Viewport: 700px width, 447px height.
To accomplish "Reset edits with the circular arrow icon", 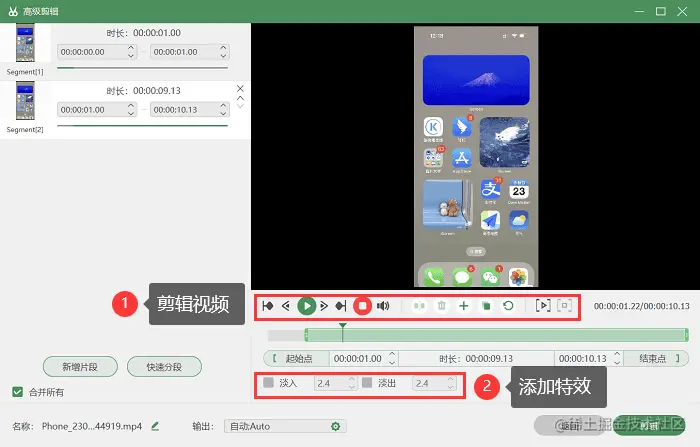I will pyautogui.click(x=508, y=306).
